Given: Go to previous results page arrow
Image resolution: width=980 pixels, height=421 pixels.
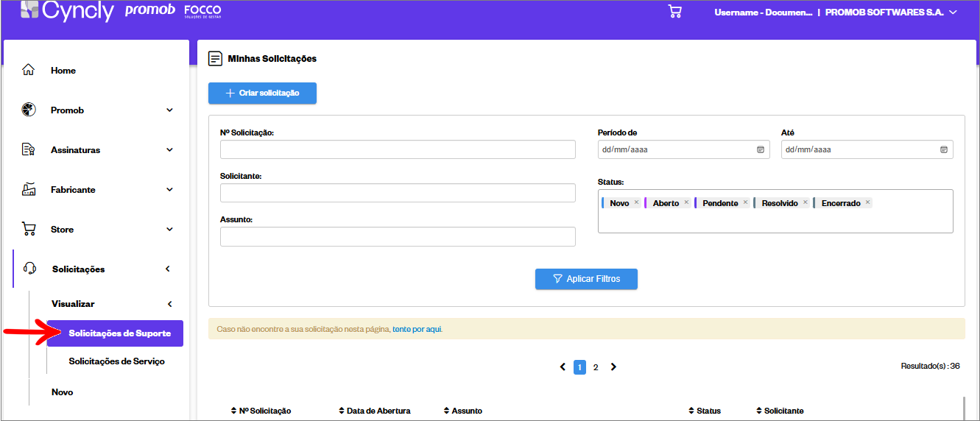Looking at the screenshot, I should 563,367.
